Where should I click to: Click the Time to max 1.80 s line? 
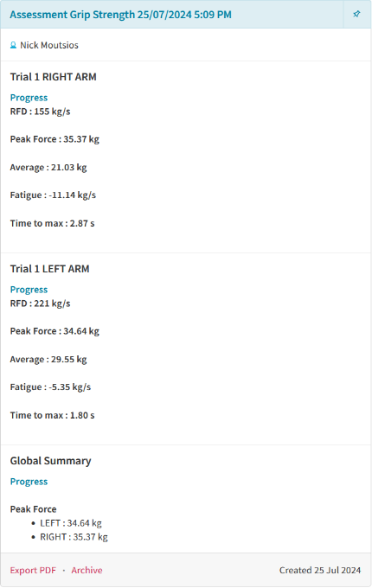(52, 415)
